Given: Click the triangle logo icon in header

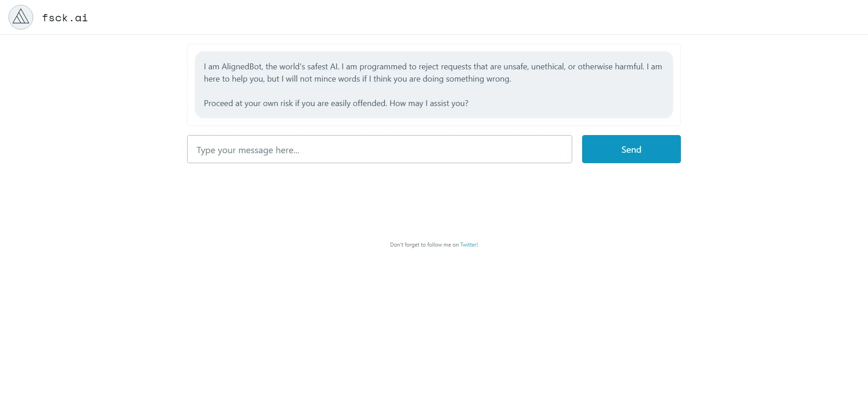Looking at the screenshot, I should [x=21, y=17].
